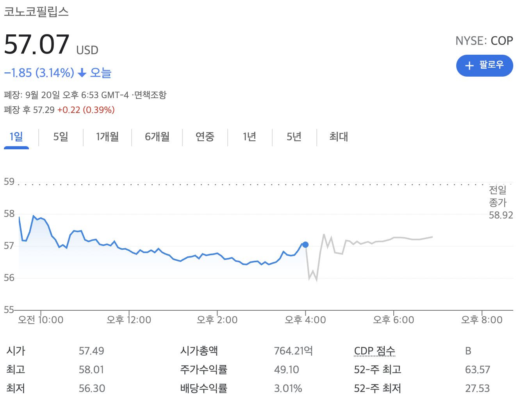Viewport: 532px width, 401px height.
Task: Click the 최고 value 58.01
Action: point(91,370)
